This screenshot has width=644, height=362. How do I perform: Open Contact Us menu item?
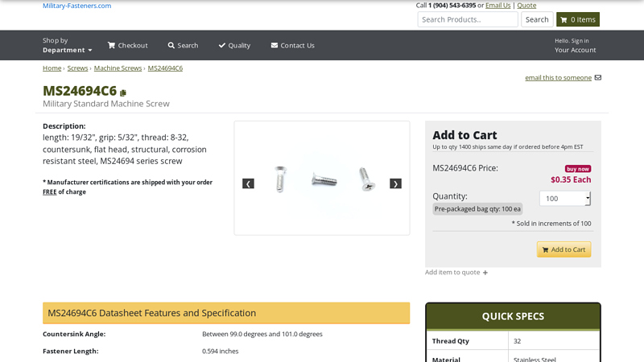pyautogui.click(x=292, y=45)
